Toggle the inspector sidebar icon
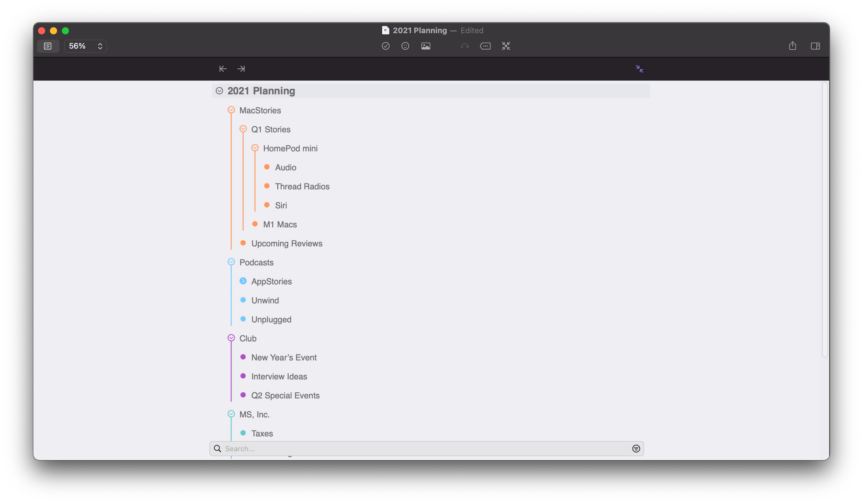 [x=815, y=46]
